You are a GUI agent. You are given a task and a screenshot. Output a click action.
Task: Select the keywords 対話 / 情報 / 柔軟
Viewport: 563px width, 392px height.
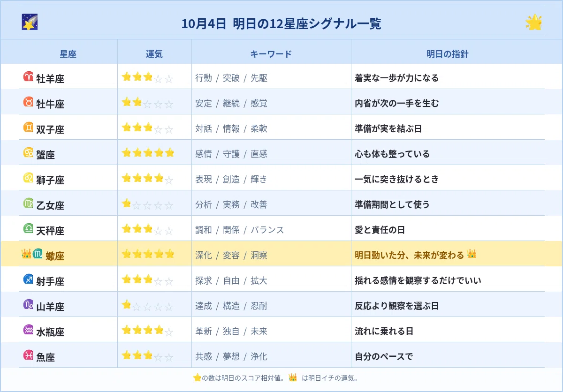(x=231, y=128)
